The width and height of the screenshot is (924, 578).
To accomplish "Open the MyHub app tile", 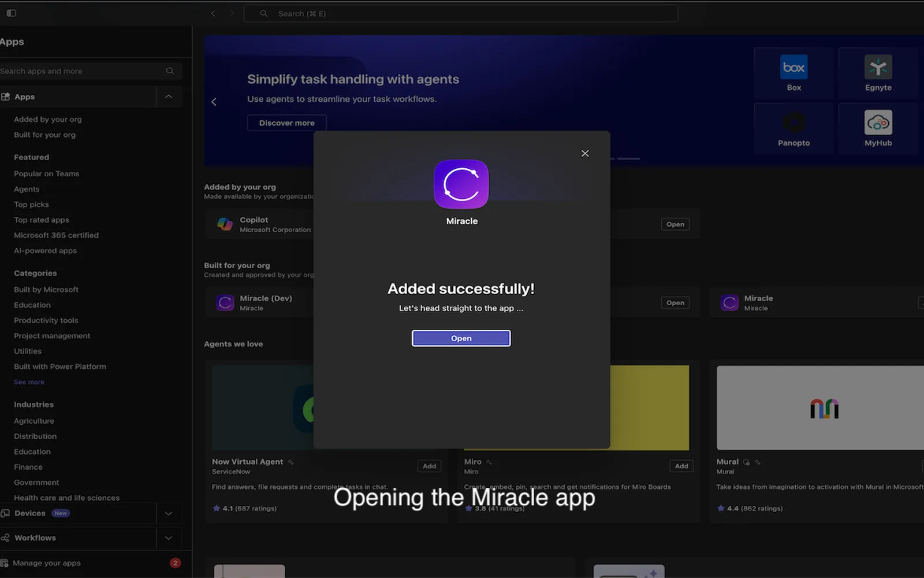I will click(878, 128).
